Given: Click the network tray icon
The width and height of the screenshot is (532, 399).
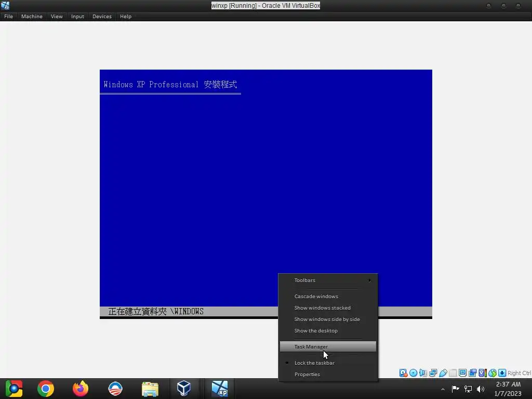Looking at the screenshot, I should coord(468,389).
